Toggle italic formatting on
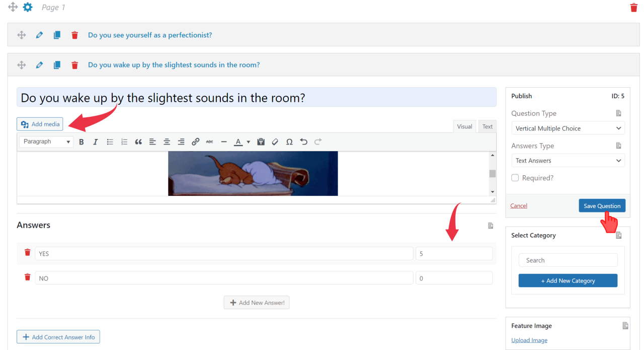 [x=95, y=142]
